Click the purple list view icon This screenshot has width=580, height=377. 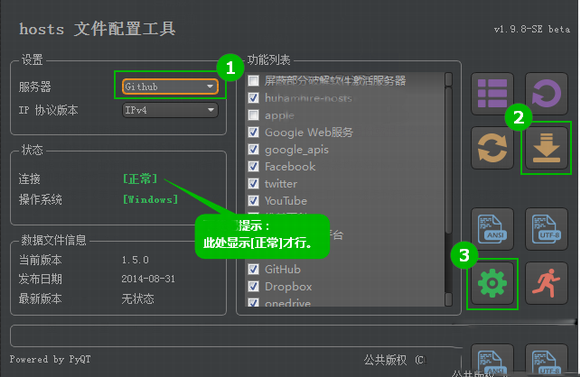[492, 94]
